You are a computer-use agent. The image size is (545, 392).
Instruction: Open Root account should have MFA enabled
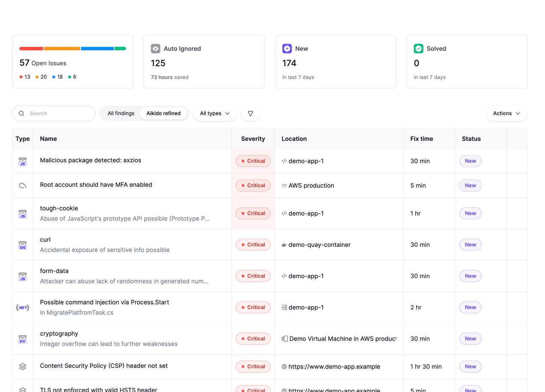tap(96, 185)
